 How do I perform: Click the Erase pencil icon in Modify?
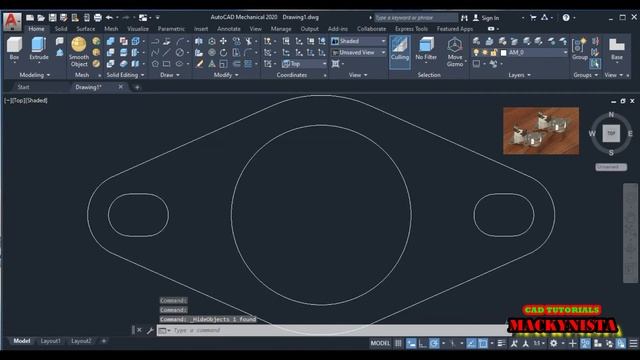pyautogui.click(x=199, y=64)
